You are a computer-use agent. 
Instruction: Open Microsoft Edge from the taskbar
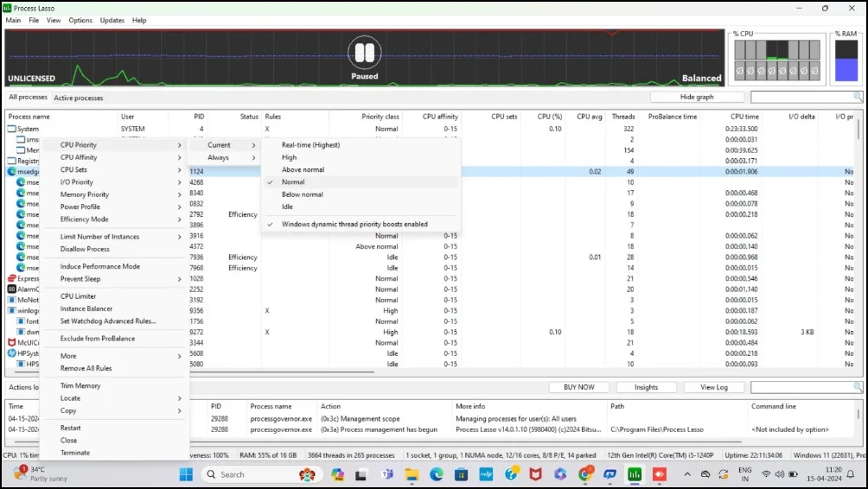point(437,474)
